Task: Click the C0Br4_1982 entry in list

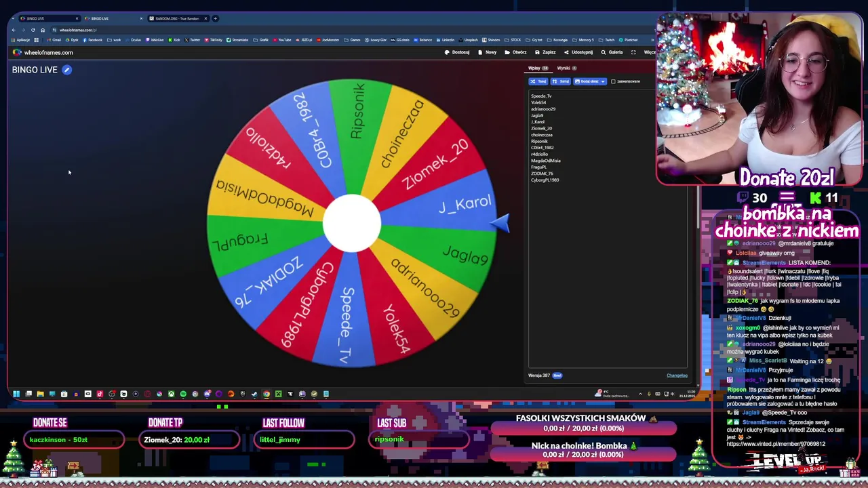Action: [542, 148]
